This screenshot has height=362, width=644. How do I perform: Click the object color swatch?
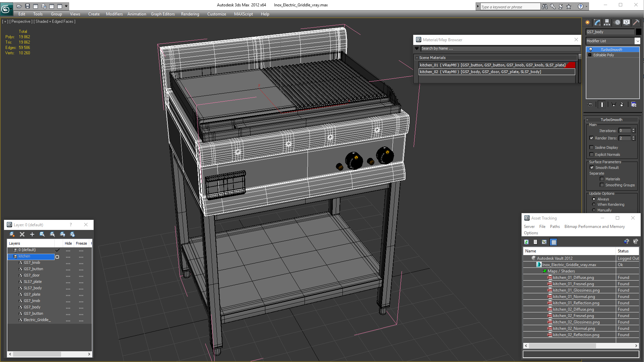639,32
